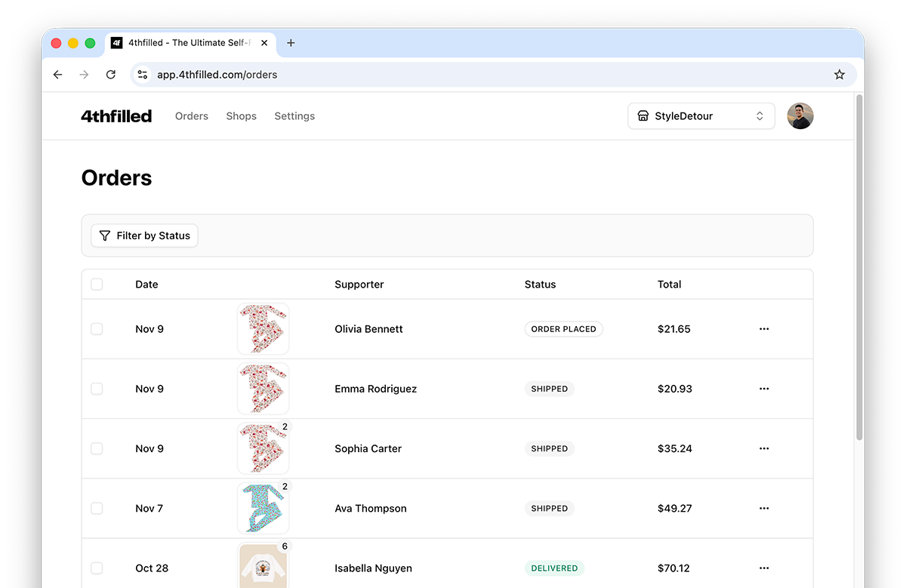Image resolution: width=906 pixels, height=588 pixels.
Task: Check the box for Emma Rodriguez order
Action: point(97,389)
